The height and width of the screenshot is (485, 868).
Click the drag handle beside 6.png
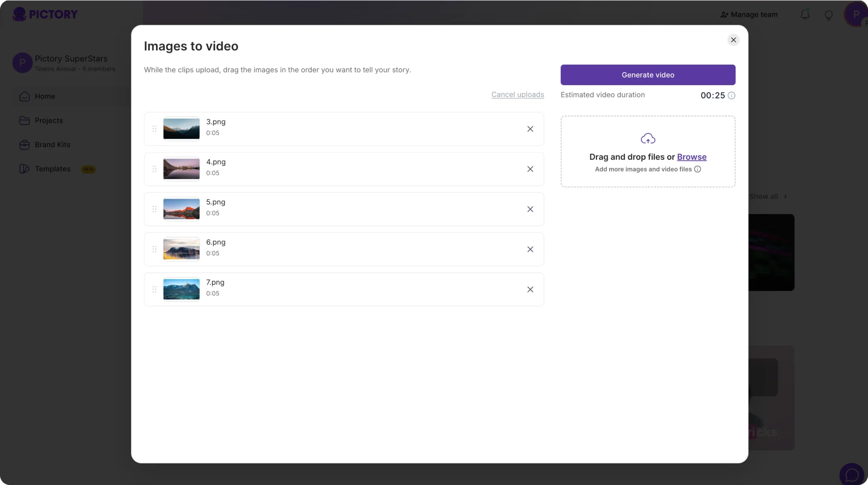pyautogui.click(x=154, y=249)
